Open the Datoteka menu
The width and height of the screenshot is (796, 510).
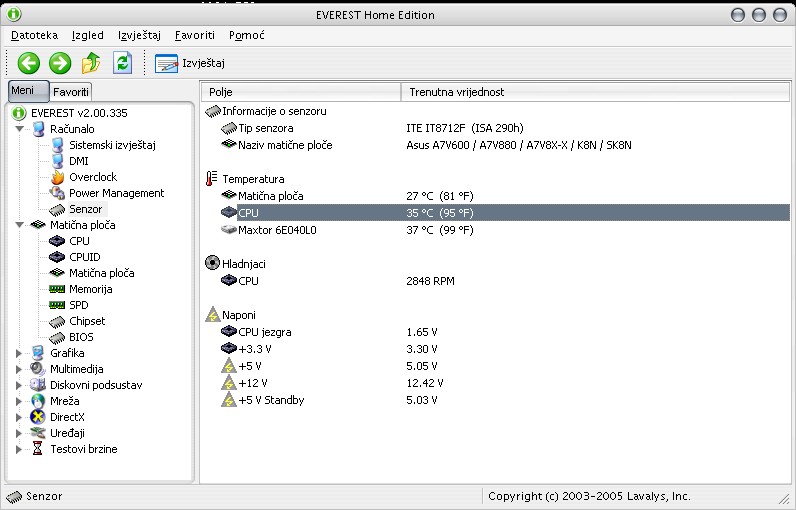(x=35, y=35)
